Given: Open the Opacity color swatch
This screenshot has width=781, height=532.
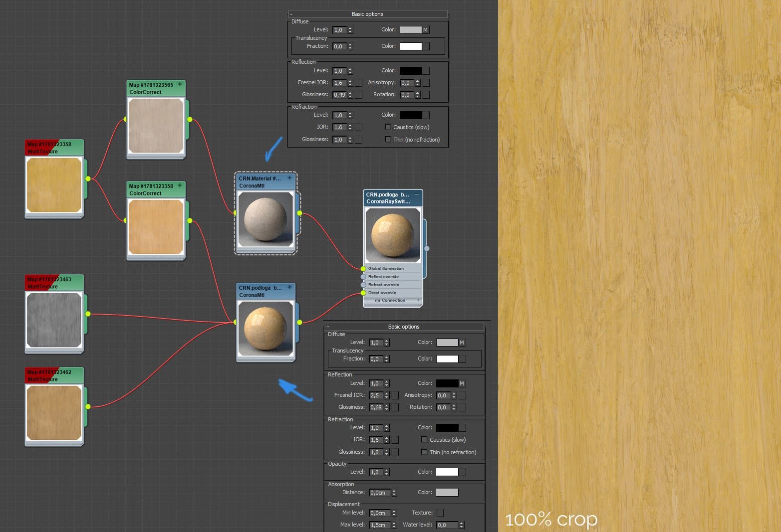Looking at the screenshot, I should pyautogui.click(x=447, y=472).
